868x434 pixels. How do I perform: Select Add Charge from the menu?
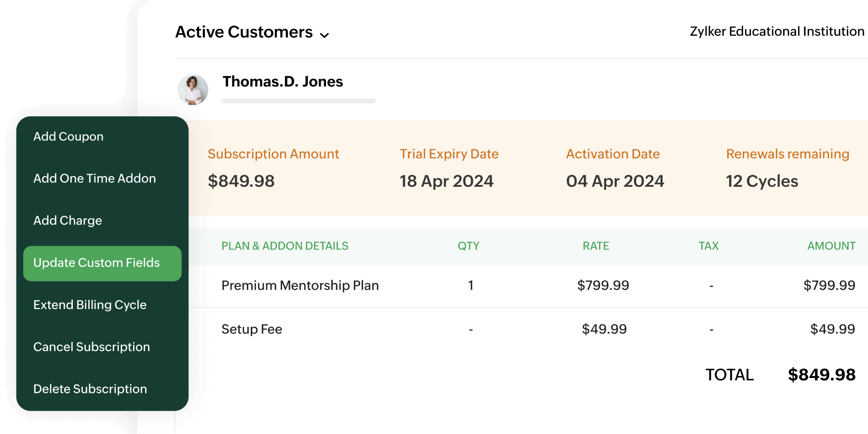click(67, 221)
